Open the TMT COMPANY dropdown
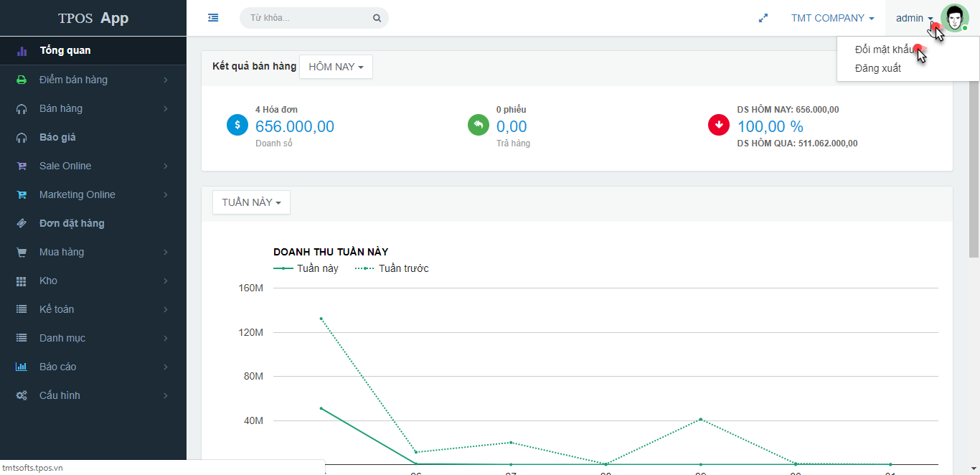Screen dimensions: 980x475 click(832, 18)
